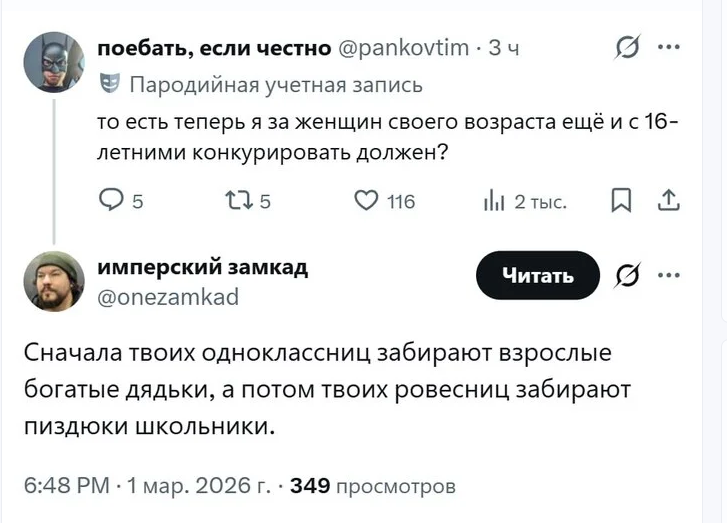Click the reply icon on the first tweet
727x523 pixels.
109,202
